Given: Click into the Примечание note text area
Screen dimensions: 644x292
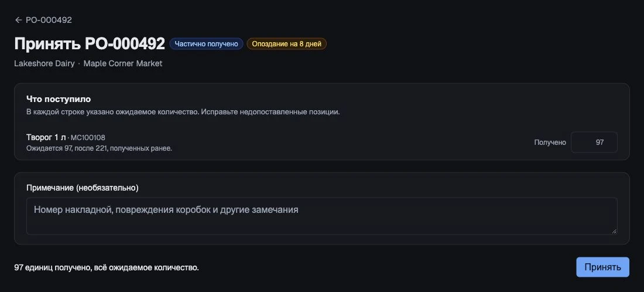Looking at the screenshot, I should point(321,216).
